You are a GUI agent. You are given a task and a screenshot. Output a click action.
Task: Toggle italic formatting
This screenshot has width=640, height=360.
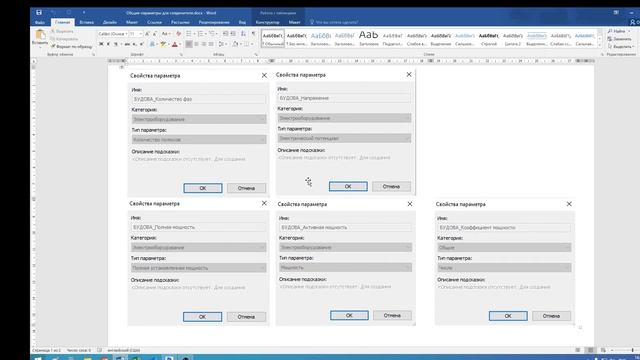[109, 44]
